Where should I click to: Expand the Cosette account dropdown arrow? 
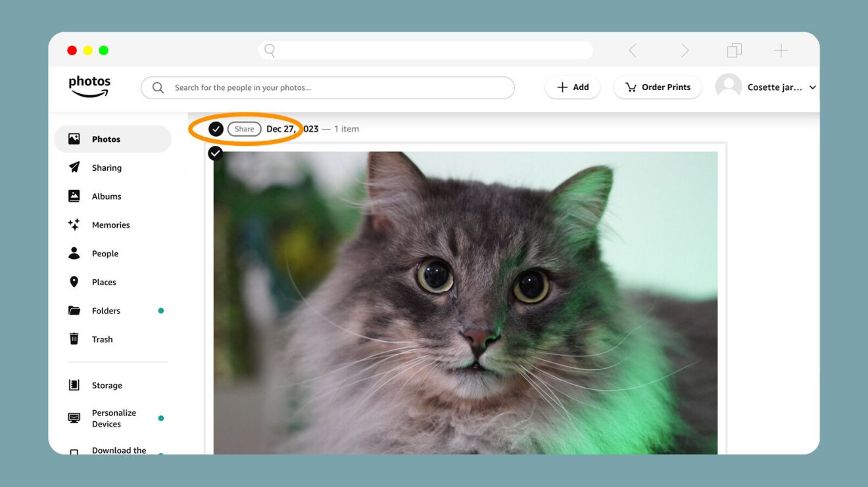click(x=813, y=87)
